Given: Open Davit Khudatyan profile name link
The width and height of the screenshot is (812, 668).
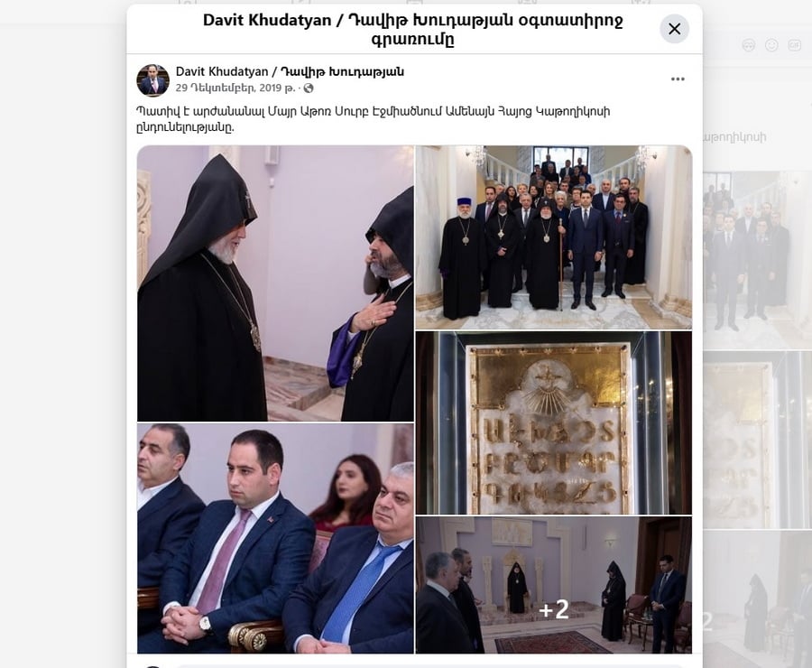Looking at the screenshot, I should coord(290,71).
